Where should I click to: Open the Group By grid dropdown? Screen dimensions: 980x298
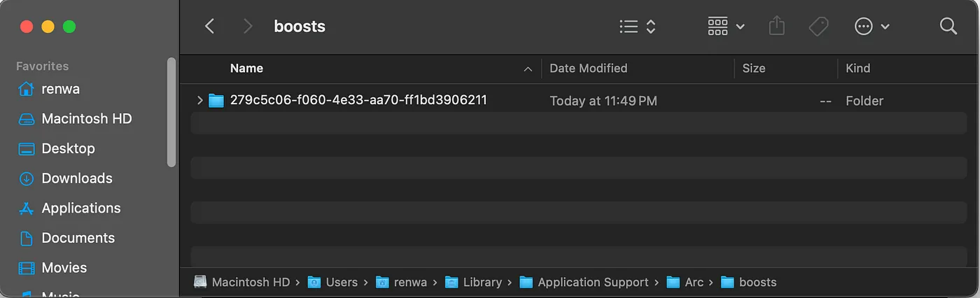pyautogui.click(x=726, y=27)
